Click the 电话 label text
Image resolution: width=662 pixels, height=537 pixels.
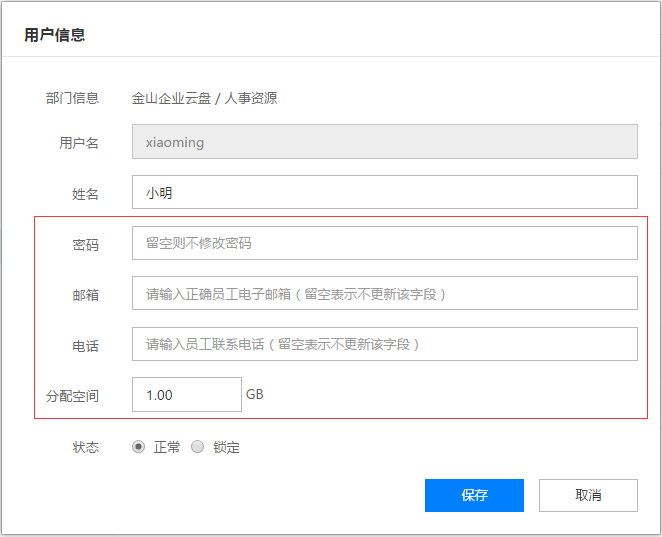[85, 345]
